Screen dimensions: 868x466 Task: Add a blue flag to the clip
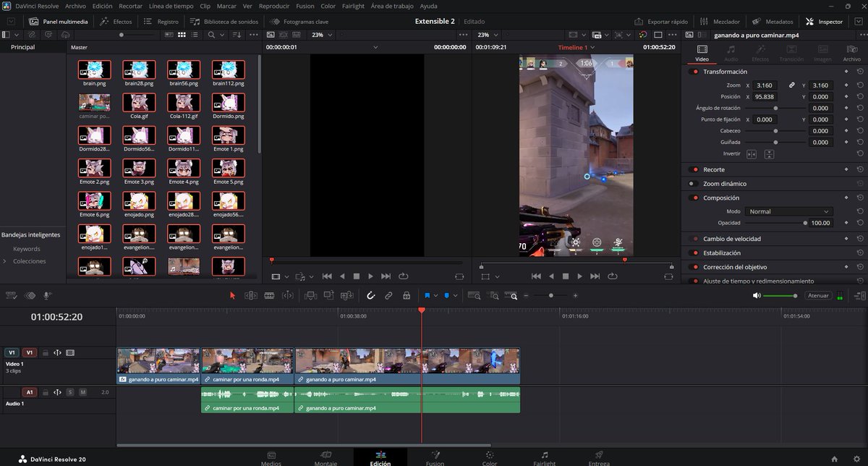tap(427, 295)
